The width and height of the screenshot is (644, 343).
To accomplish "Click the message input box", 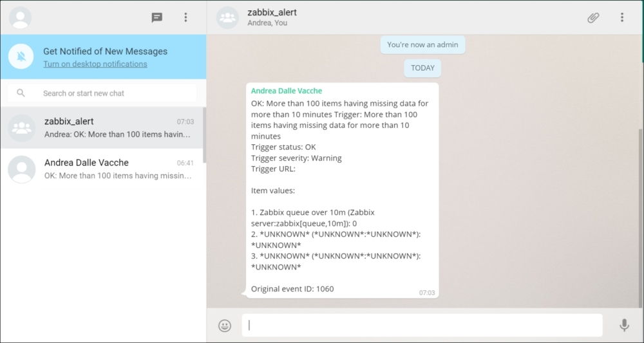I will coord(422,326).
